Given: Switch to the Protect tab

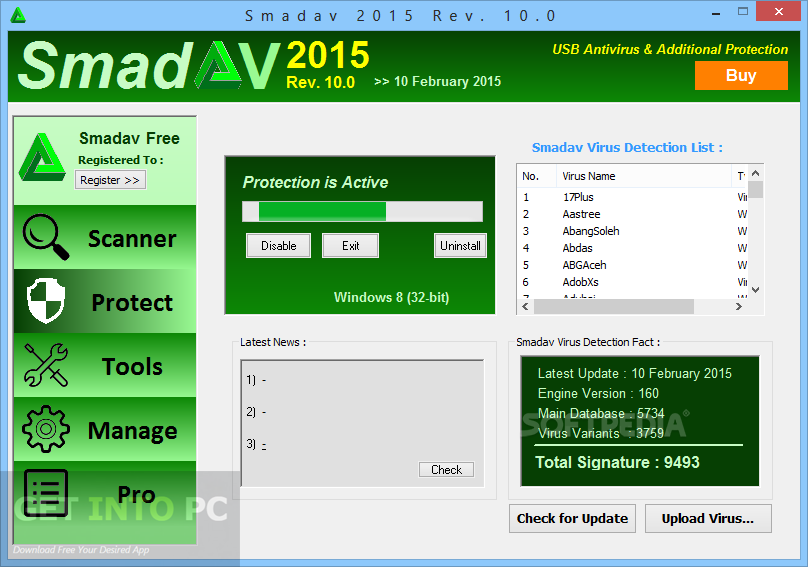Looking at the screenshot, I should coord(105,301).
